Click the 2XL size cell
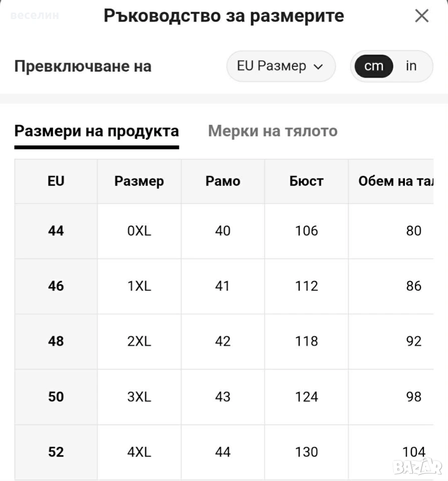Image resolution: width=448 pixels, height=481 pixels. [x=139, y=341]
